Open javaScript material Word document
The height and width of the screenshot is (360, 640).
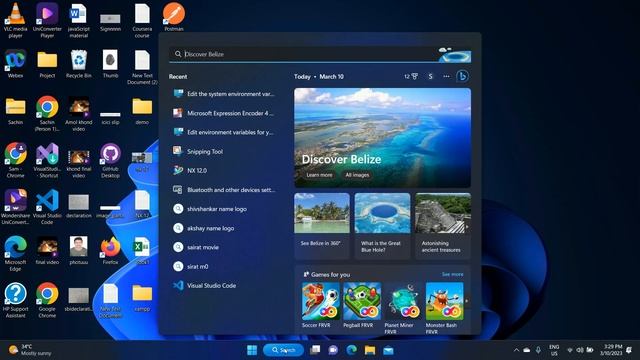[x=78, y=20]
